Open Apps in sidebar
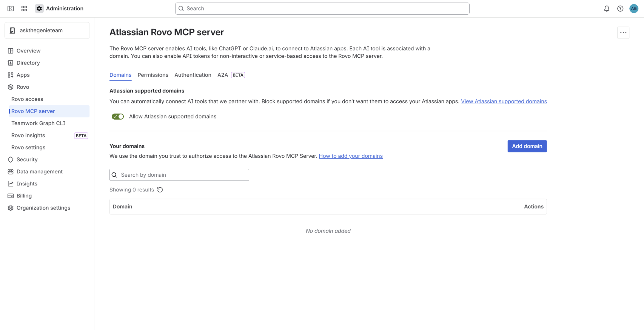 pos(47,75)
